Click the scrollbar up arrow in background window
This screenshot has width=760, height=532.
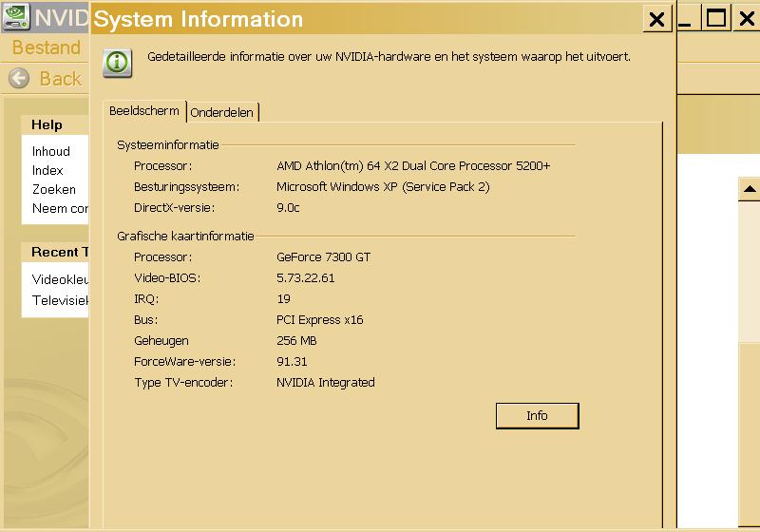click(750, 189)
